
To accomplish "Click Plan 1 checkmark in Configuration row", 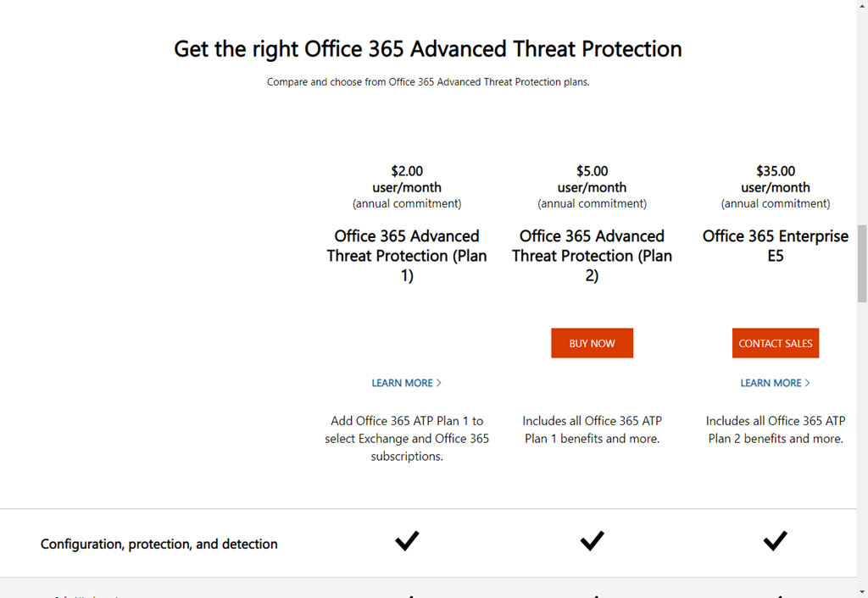I will point(407,540).
